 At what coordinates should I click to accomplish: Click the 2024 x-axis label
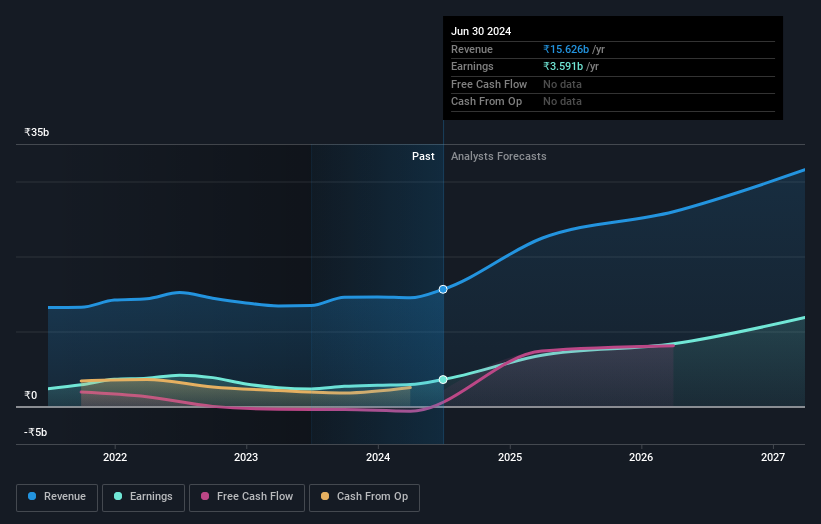(x=378, y=457)
